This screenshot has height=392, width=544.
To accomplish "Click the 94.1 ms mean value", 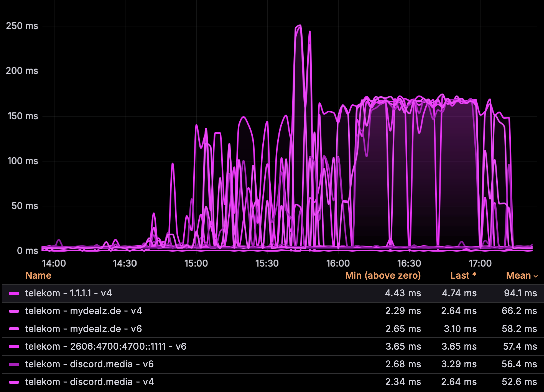I will click(x=520, y=293).
